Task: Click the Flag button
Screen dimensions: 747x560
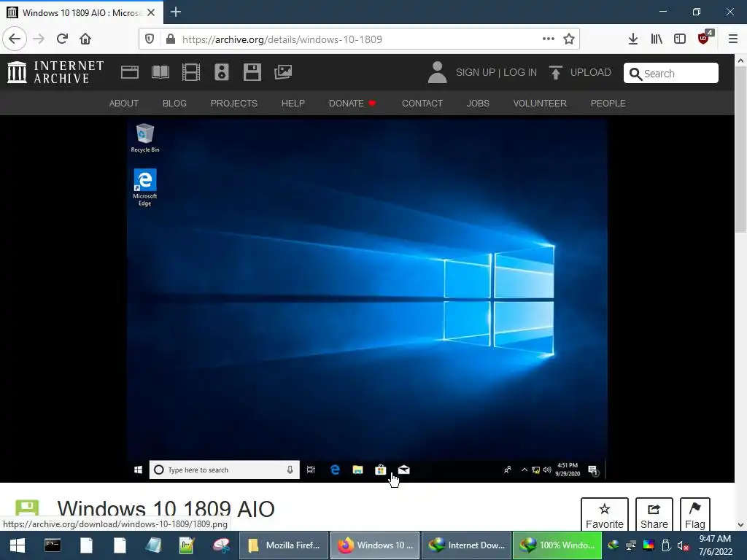Action: (x=695, y=515)
